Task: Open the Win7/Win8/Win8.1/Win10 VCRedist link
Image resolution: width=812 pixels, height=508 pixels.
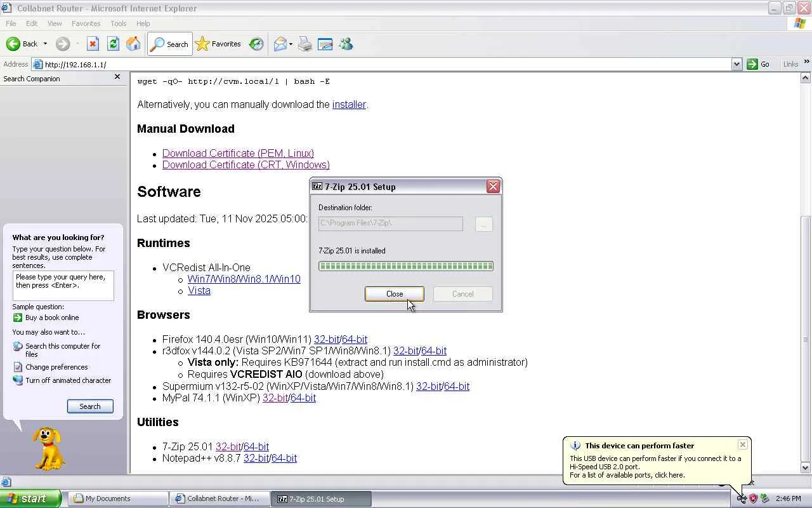Action: (244, 279)
